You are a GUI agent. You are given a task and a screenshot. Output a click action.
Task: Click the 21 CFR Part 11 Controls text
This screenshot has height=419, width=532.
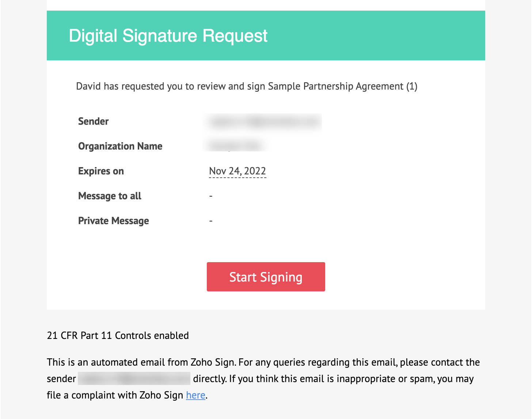click(118, 336)
